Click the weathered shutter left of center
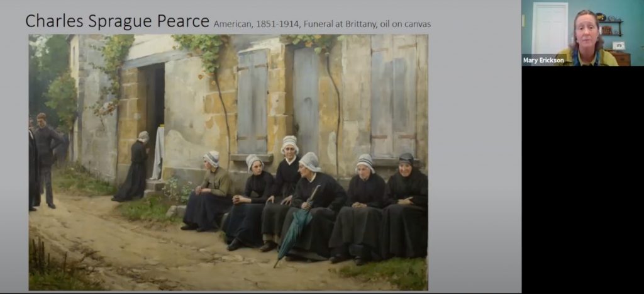This screenshot has width=644, height=294. [x=253, y=101]
